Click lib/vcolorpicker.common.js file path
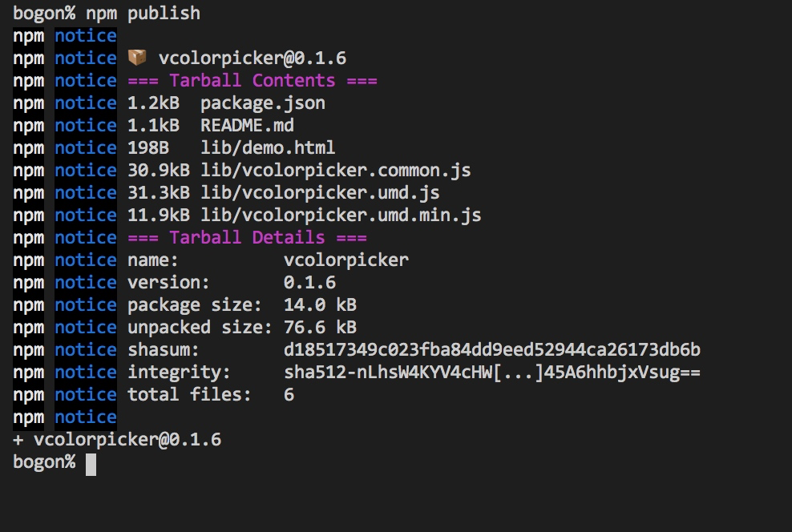 (x=335, y=171)
